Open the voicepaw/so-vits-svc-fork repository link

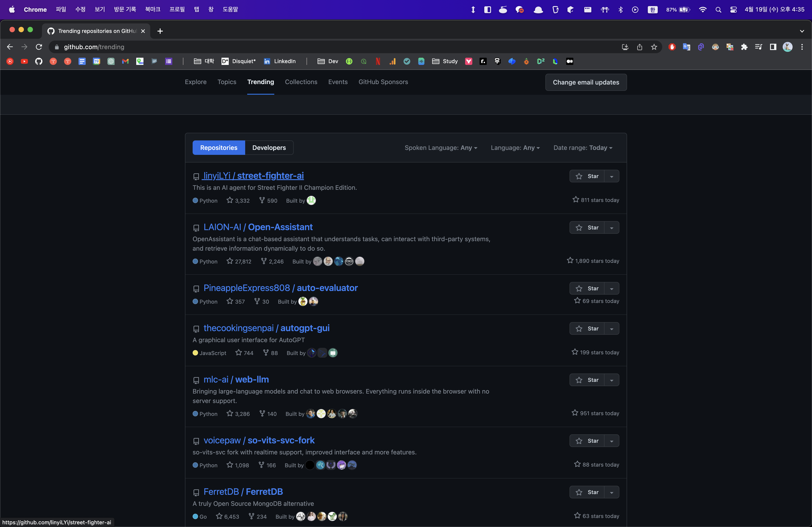259,440
